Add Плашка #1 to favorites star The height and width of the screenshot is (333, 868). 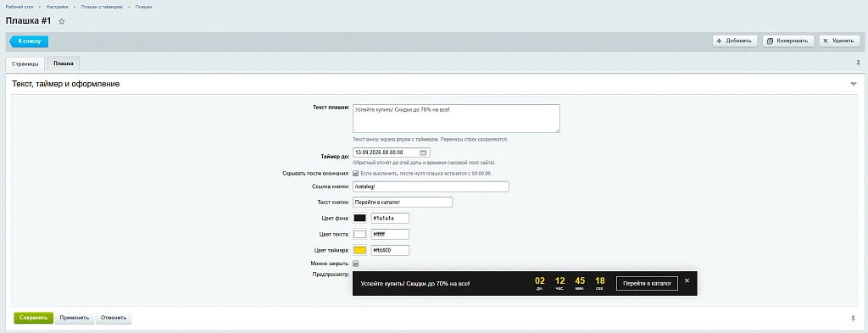click(x=62, y=21)
